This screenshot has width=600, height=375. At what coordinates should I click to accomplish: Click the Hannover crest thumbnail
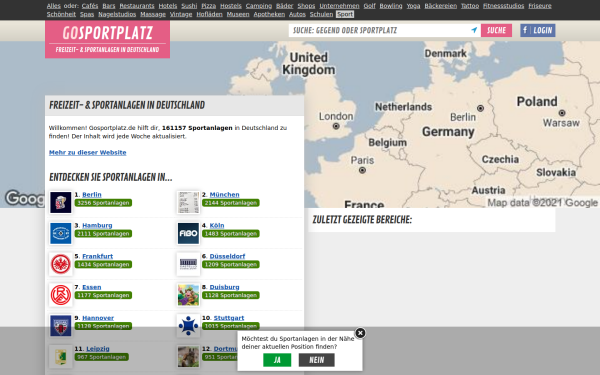[60, 326]
